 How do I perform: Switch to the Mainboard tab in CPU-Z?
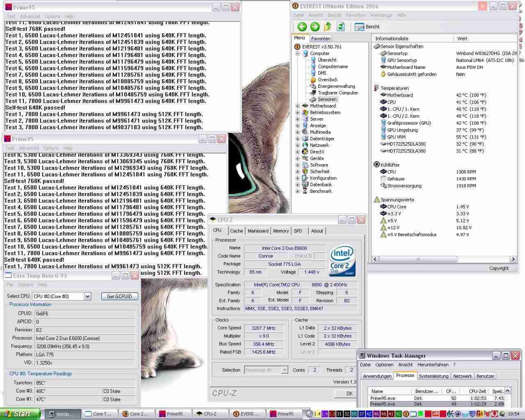coord(258,231)
